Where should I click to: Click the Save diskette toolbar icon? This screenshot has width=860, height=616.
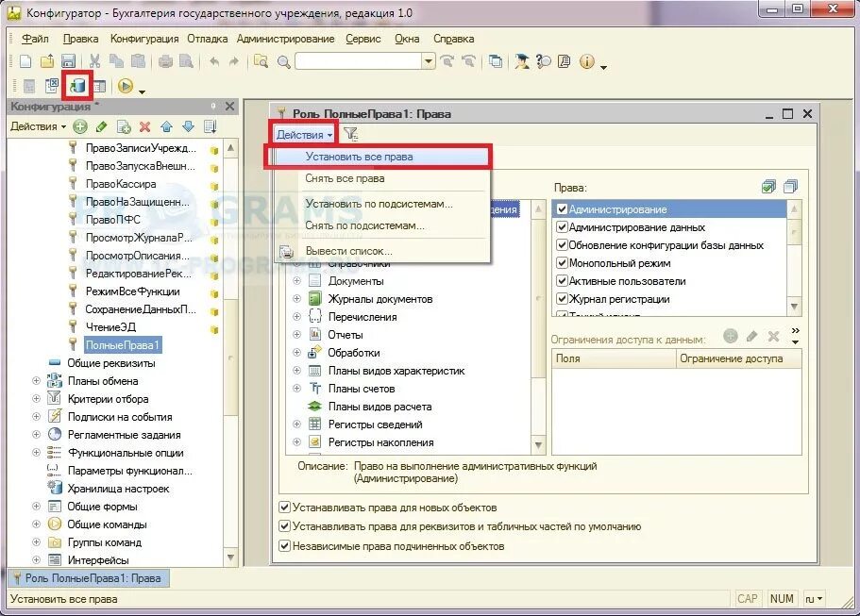[x=68, y=61]
